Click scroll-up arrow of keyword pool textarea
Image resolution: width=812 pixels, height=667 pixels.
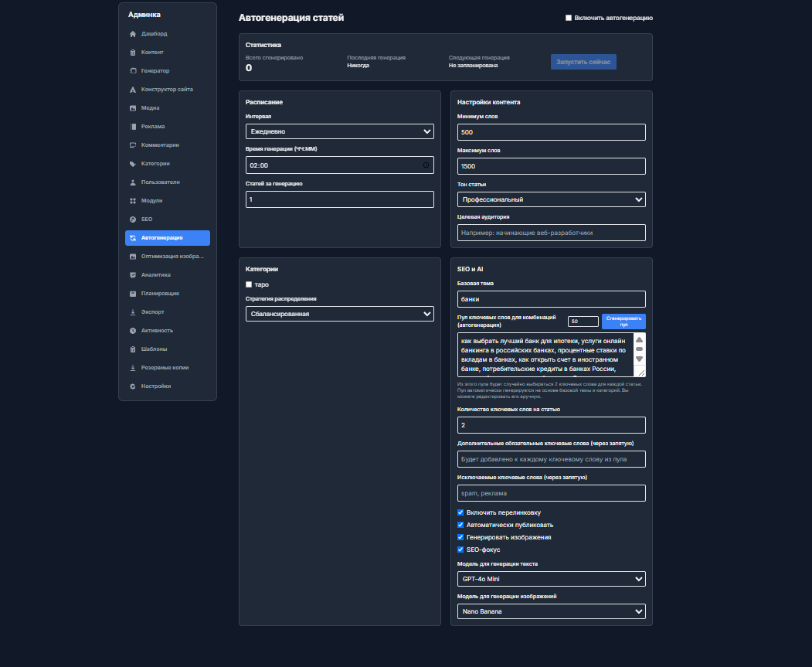(639, 340)
